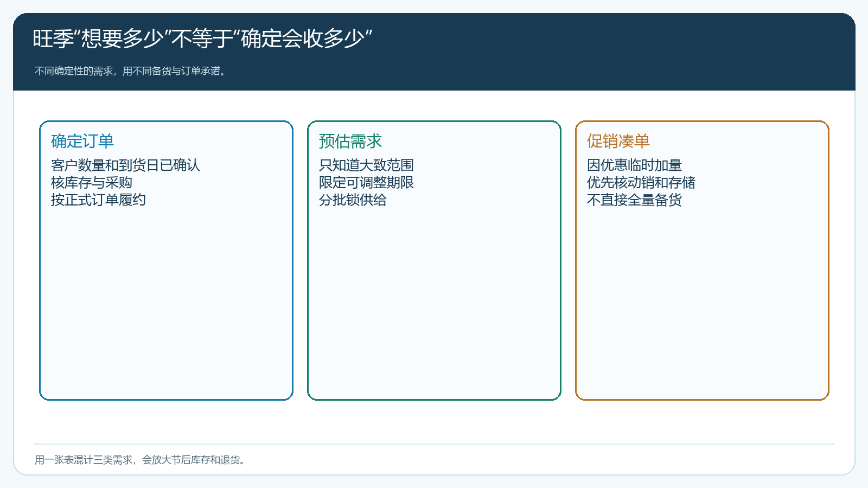Click the line 限定可调整期限
The height and width of the screenshot is (488, 868).
[366, 182]
